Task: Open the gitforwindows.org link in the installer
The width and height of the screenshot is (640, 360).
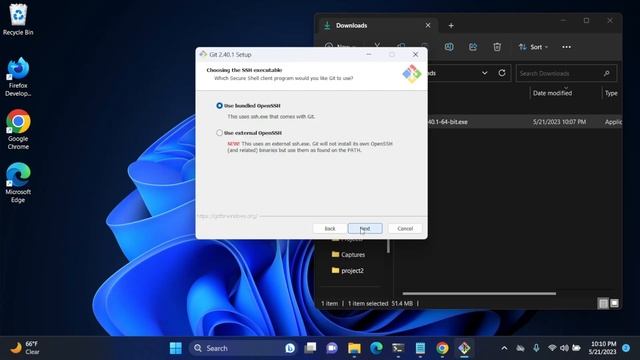Action: pyautogui.click(x=227, y=216)
